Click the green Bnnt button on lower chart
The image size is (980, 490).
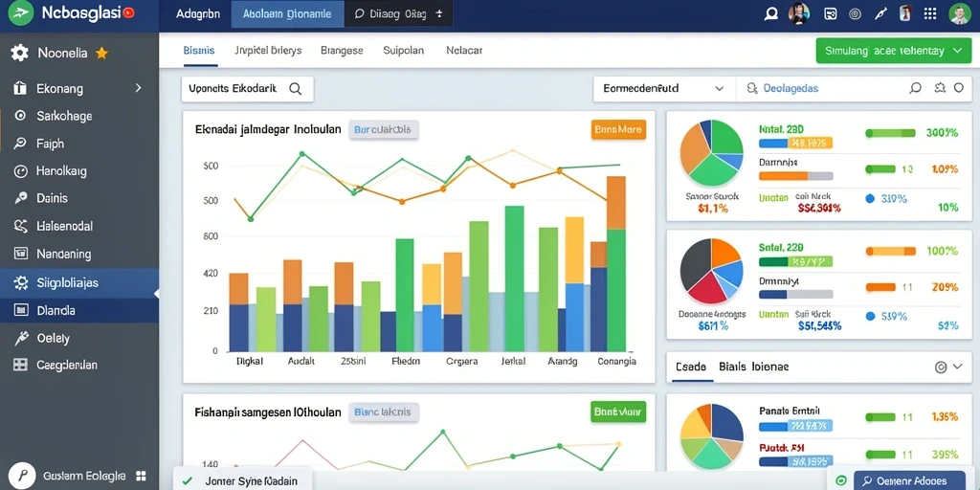[618, 412]
